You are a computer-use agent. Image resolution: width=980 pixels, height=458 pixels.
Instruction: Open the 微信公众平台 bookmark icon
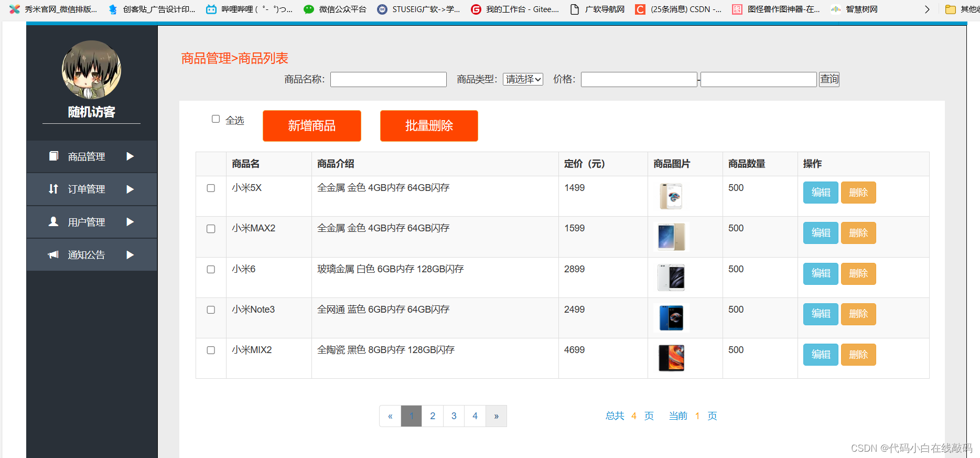point(309,9)
